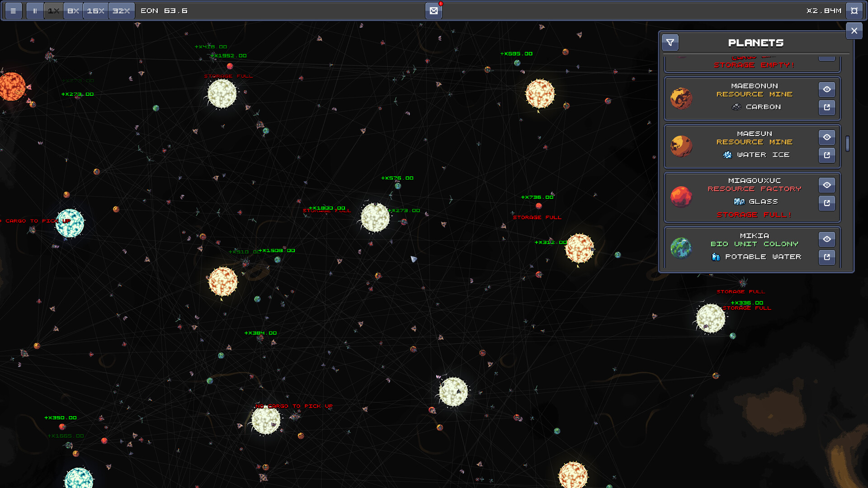Click the Potable Water icon on Mikia
This screenshot has height=488, width=868.
[x=717, y=257]
